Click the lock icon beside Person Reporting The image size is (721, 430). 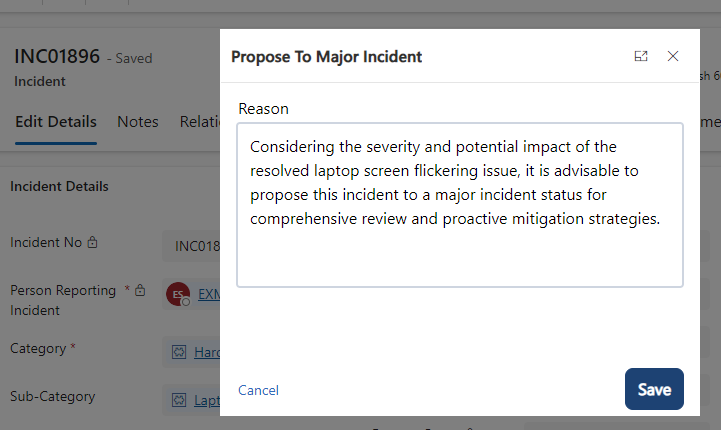140,291
